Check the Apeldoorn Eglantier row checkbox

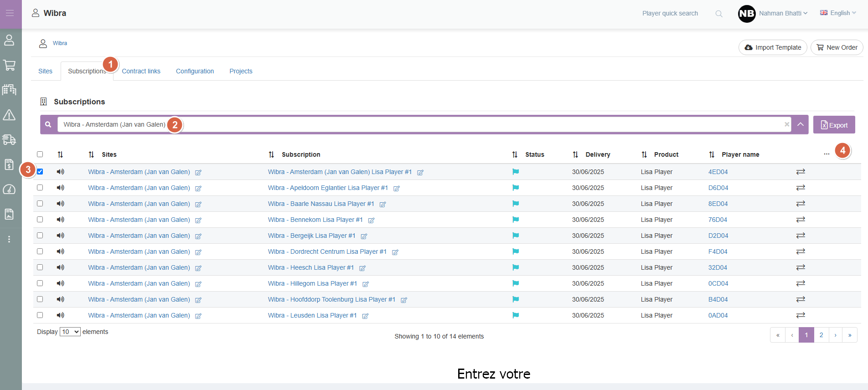[x=40, y=188]
